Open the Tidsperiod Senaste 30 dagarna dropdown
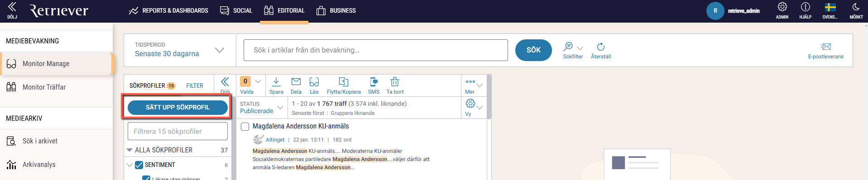The width and height of the screenshot is (868, 180). (x=180, y=50)
